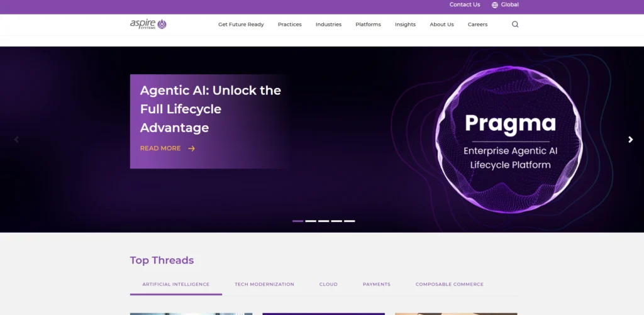This screenshot has height=315, width=644.
Task: Select the fourth carousel slide indicator
Action: click(337, 221)
